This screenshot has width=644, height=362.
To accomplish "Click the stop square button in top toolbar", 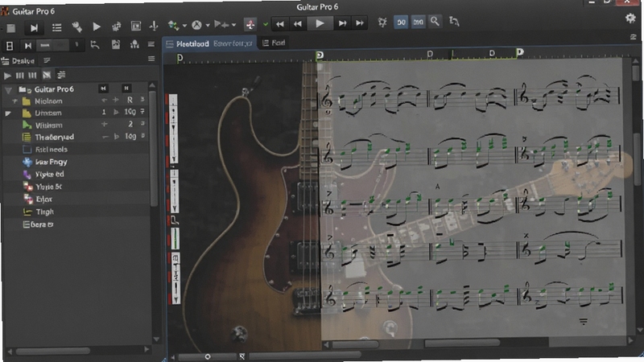I will (11, 28).
